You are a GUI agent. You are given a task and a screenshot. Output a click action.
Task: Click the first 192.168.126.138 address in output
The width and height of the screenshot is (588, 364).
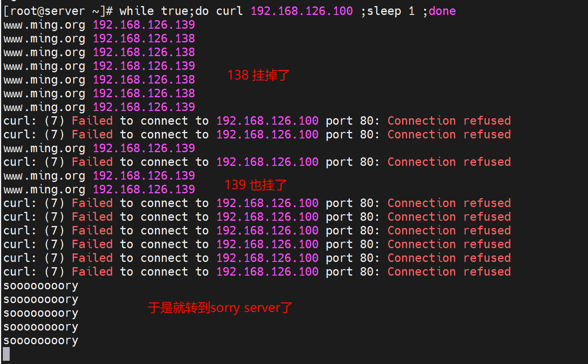pyautogui.click(x=144, y=38)
